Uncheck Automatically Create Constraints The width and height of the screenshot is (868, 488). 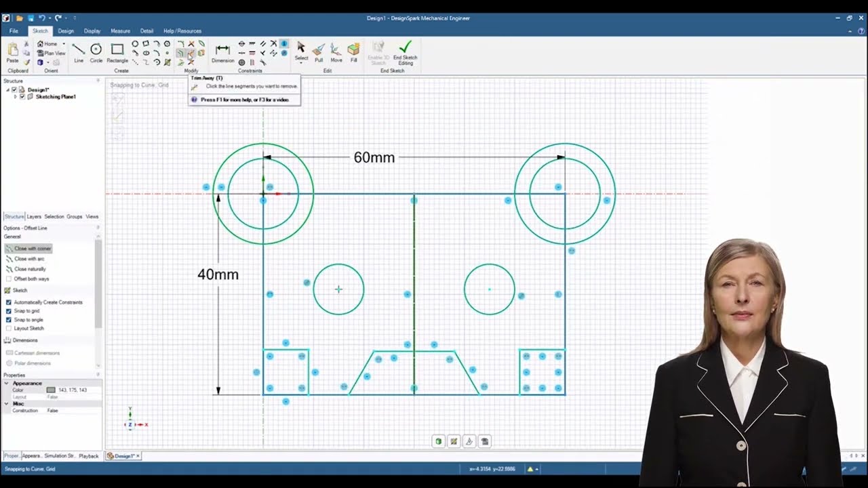coord(9,302)
